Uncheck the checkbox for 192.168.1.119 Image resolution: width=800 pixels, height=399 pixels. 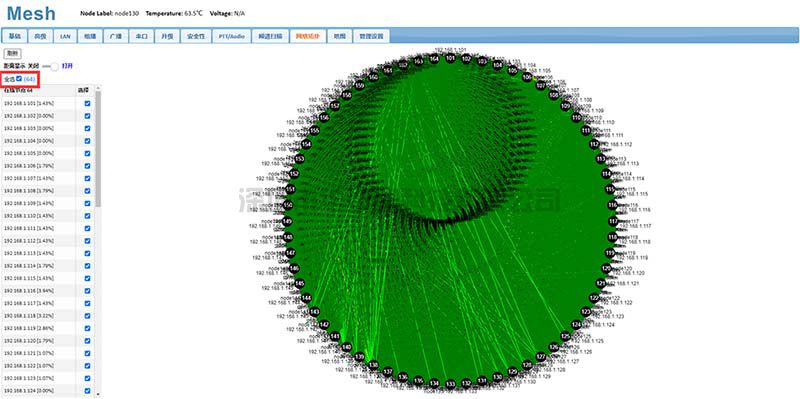(87, 328)
